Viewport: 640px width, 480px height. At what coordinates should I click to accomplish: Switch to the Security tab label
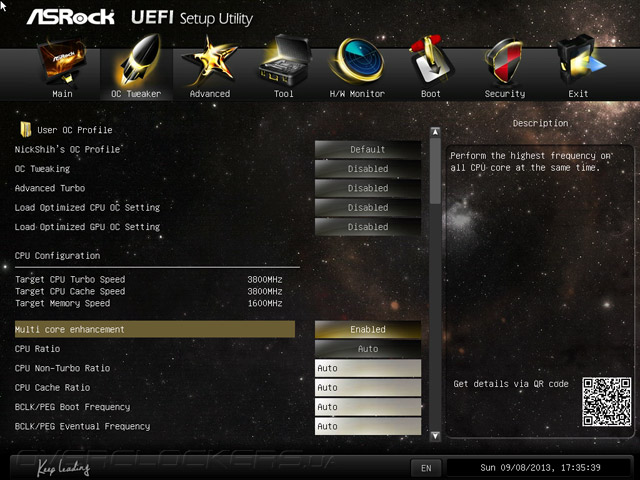[x=505, y=94]
